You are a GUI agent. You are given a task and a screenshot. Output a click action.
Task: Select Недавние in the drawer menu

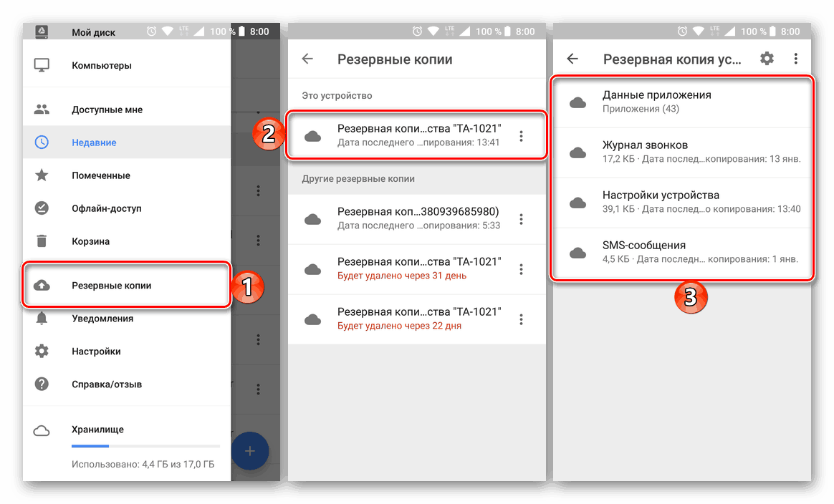[x=127, y=142]
